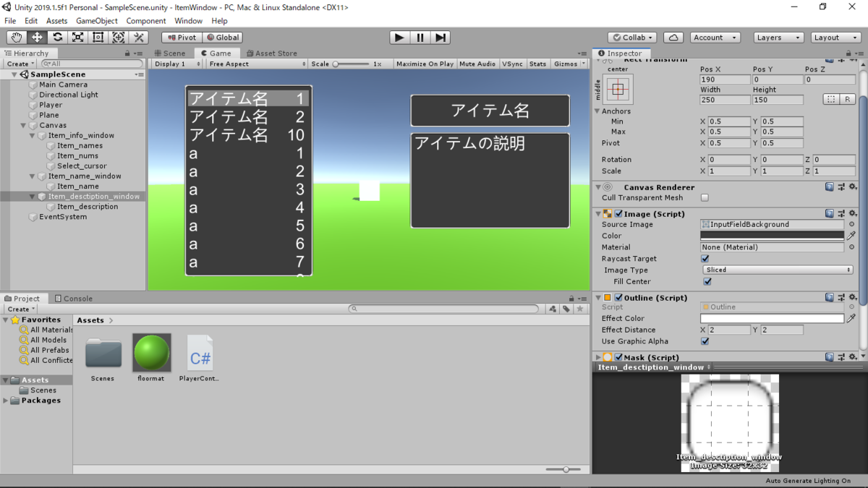Image resolution: width=868 pixels, height=488 pixels.
Task: Pick Effect Color with eyedropper
Action: (851, 318)
